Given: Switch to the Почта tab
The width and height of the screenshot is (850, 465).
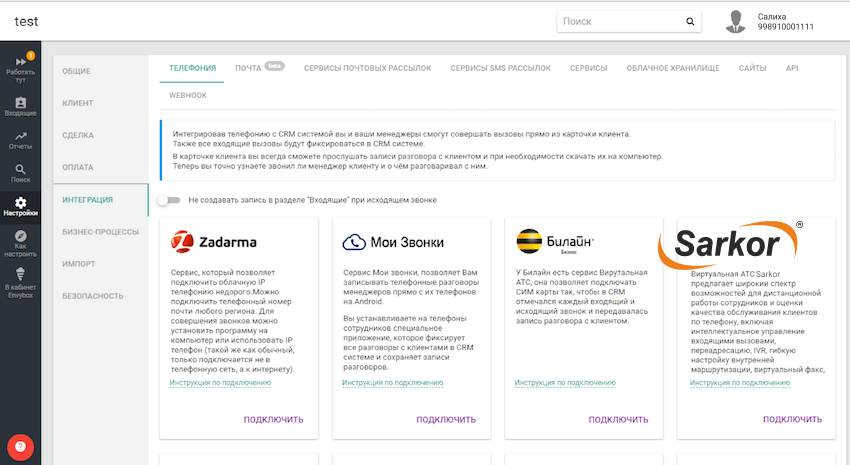Looking at the screenshot, I should click(248, 68).
